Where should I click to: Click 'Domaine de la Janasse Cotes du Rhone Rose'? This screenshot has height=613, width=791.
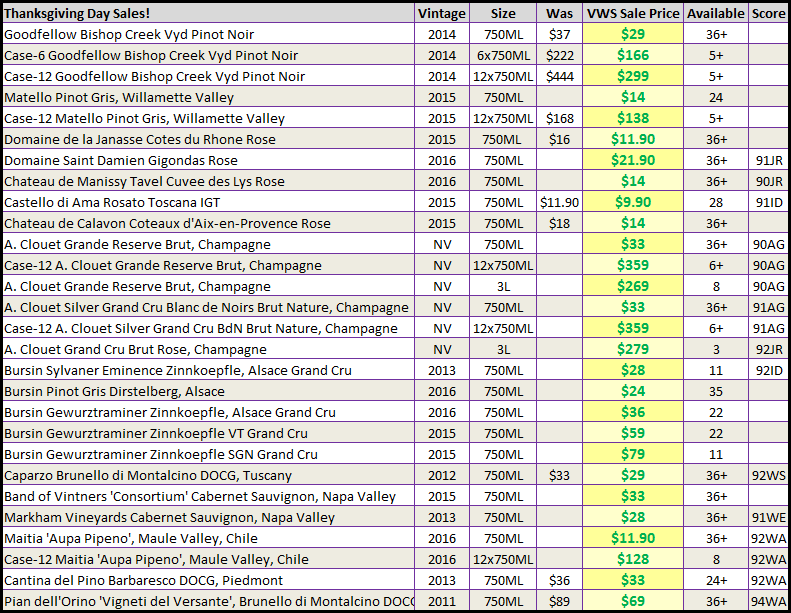pos(140,140)
